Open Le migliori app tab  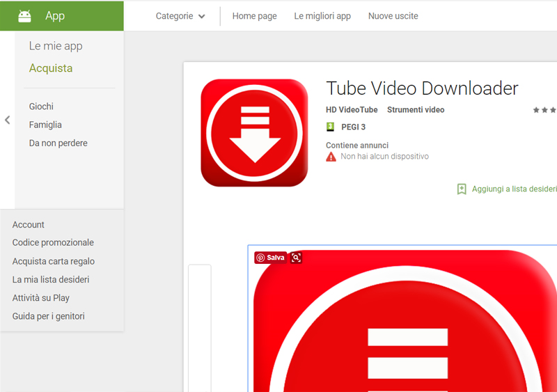click(x=322, y=16)
